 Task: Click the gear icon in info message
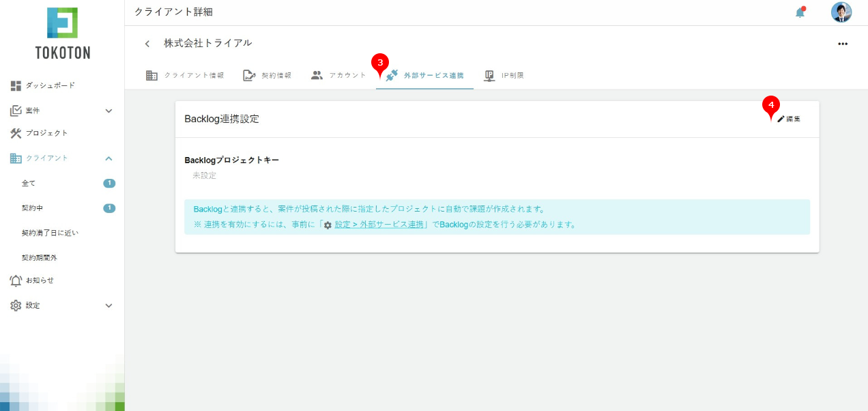[328, 225]
